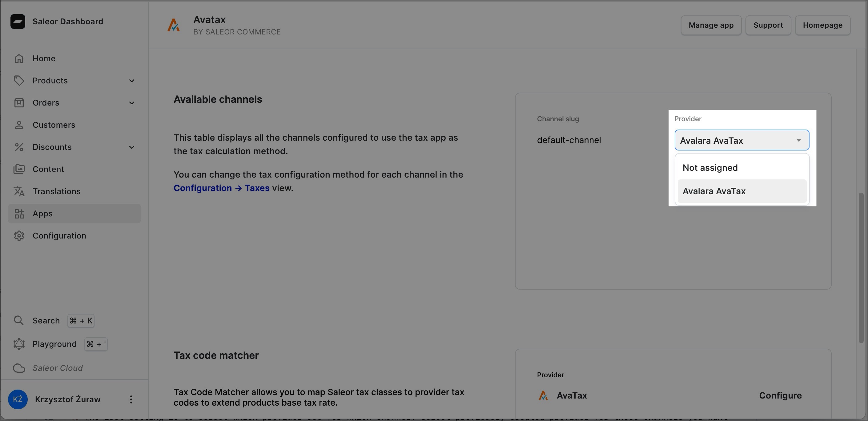Expand the Orders sidebar section
Image resolution: width=868 pixels, height=421 pixels.
pyautogui.click(x=131, y=103)
